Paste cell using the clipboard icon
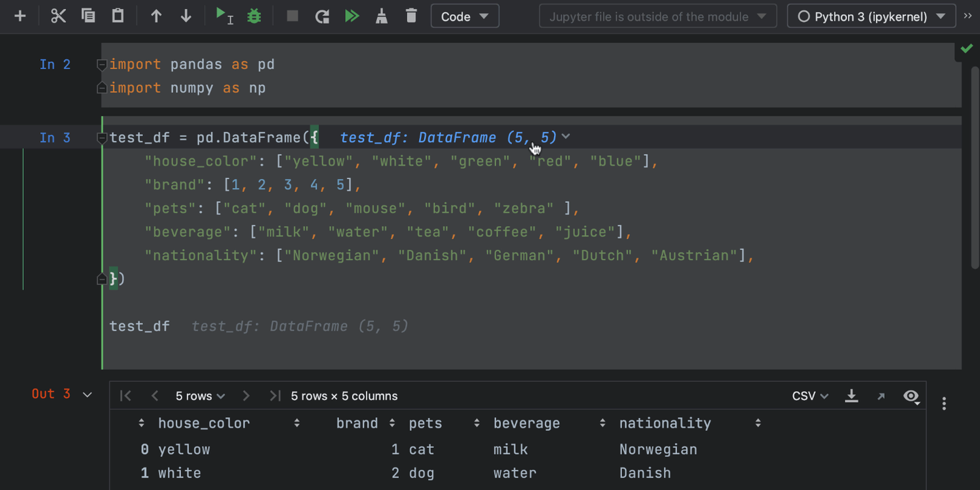Viewport: 980px width, 490px height. point(118,16)
